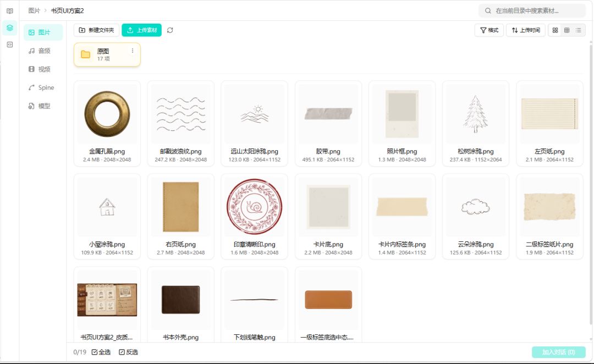Click the file name 卡片内标签条.png
Image resolution: width=594 pixels, height=364 pixels.
click(402, 244)
